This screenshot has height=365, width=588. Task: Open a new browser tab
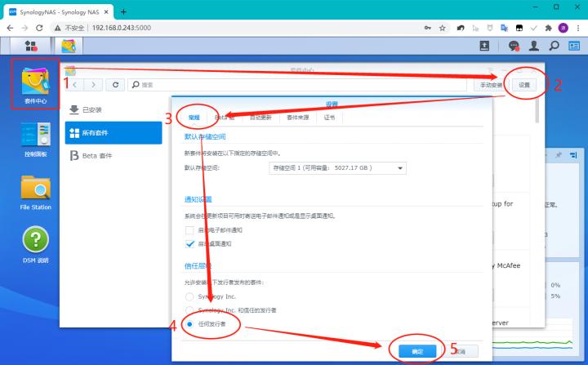point(123,12)
